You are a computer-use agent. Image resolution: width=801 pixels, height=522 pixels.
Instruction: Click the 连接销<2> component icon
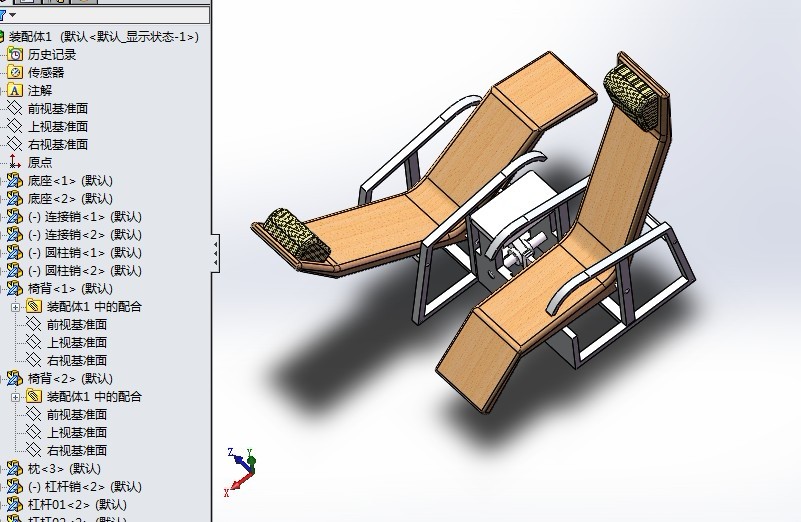(x=15, y=234)
